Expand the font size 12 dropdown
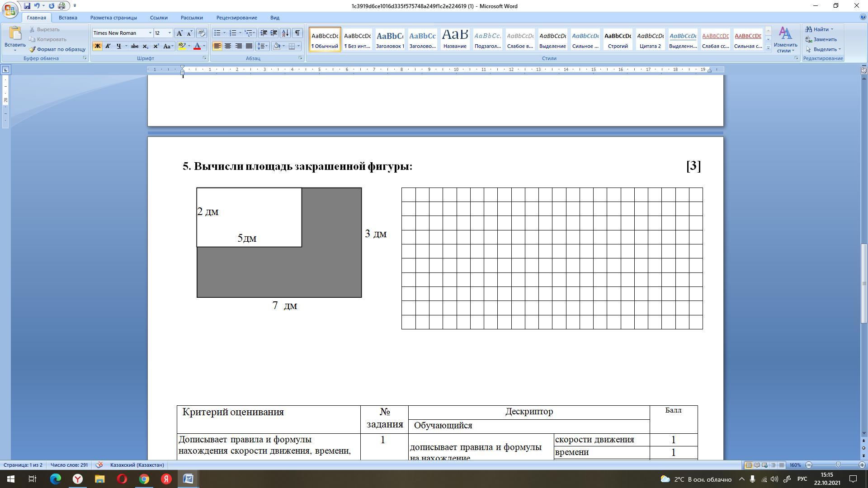868x488 pixels. 170,33
